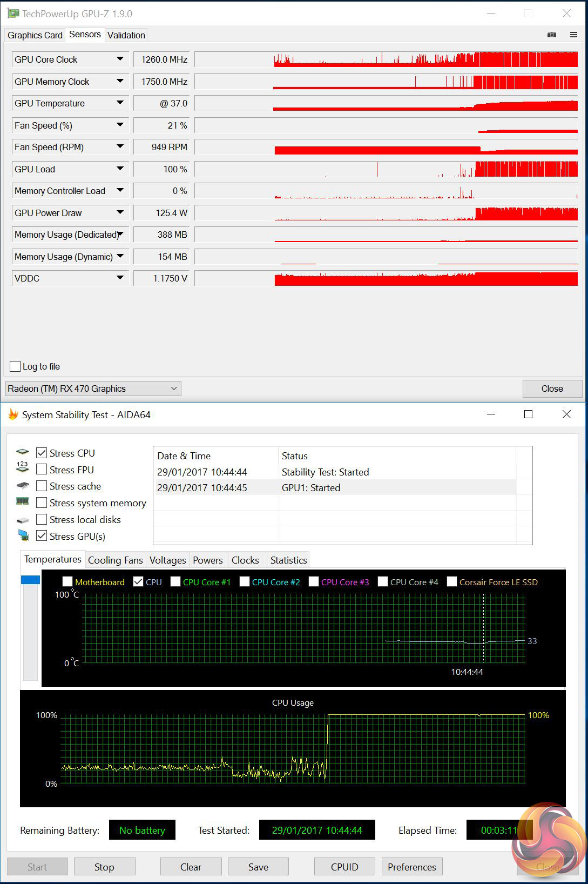Open the VDDC sensor dropdown
588x884 pixels.
(x=120, y=278)
